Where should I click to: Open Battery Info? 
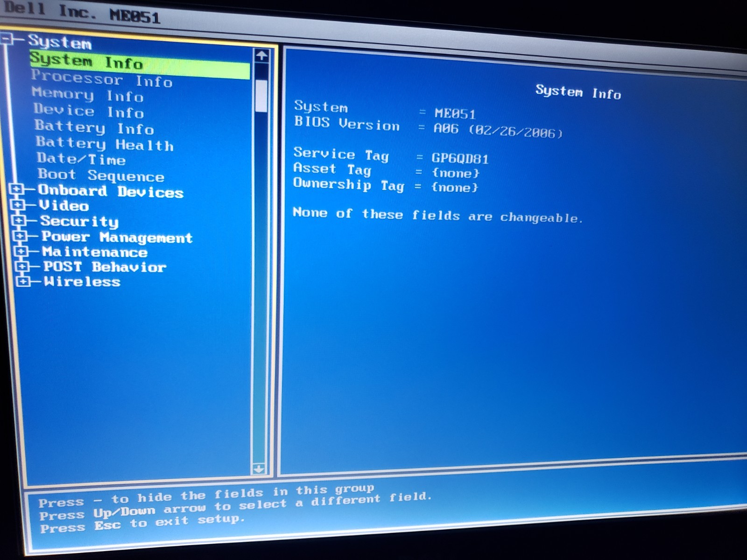94,127
